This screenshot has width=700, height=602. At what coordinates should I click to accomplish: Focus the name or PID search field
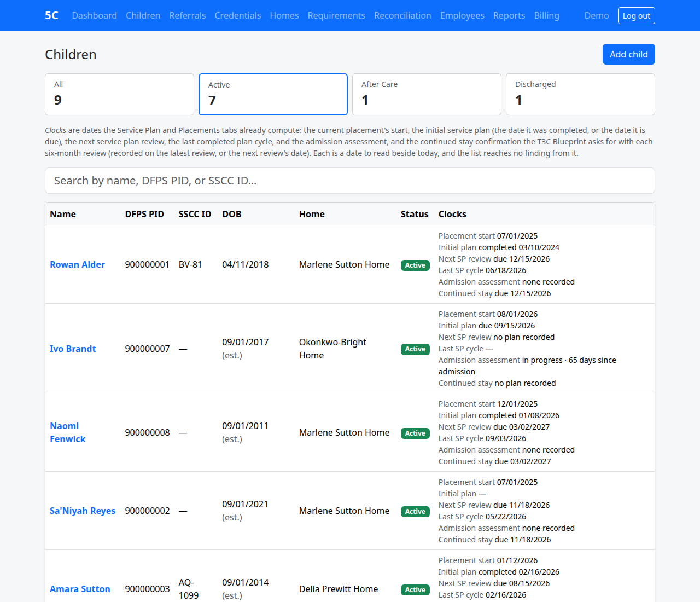pos(350,181)
